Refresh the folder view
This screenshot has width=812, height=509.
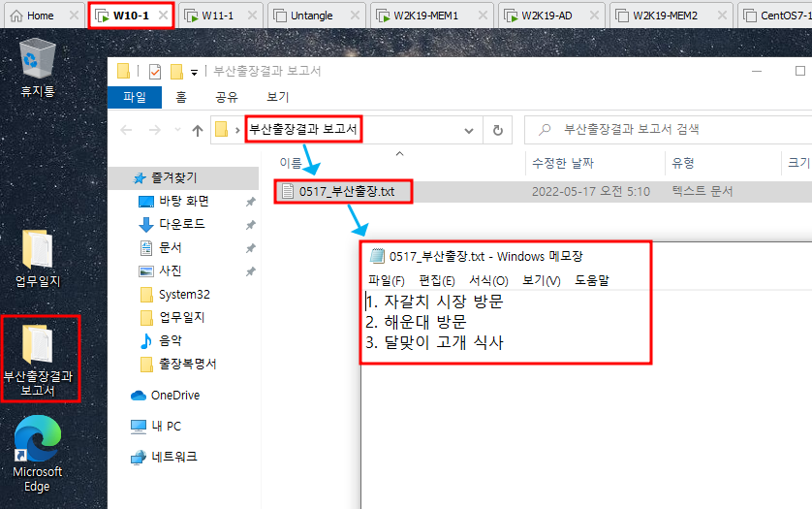(498, 130)
